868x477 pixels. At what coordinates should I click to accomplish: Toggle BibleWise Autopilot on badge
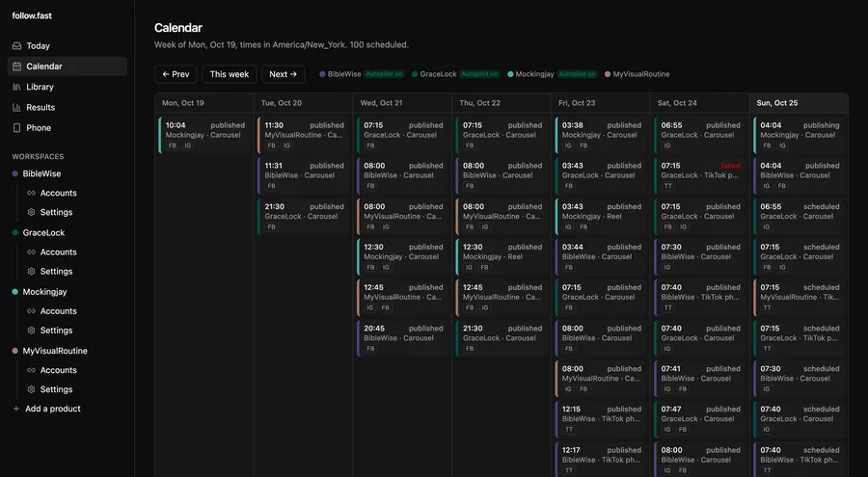[384, 74]
